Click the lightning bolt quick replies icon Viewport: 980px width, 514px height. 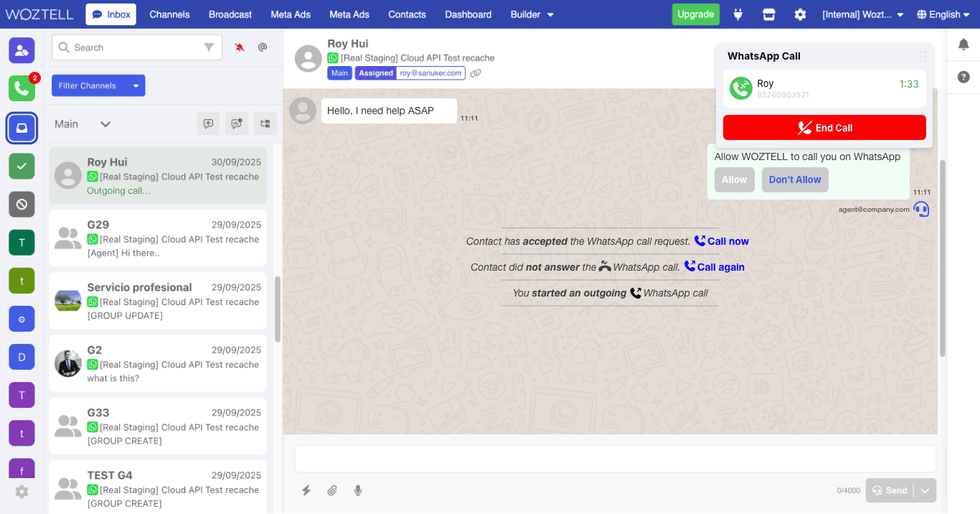coord(306,490)
